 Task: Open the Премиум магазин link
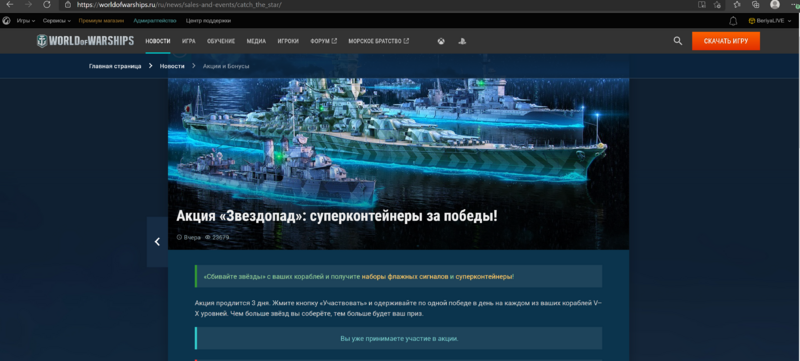click(x=101, y=21)
